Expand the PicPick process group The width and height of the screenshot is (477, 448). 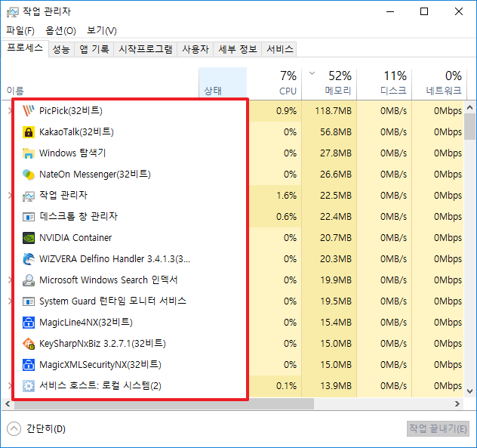(x=10, y=110)
